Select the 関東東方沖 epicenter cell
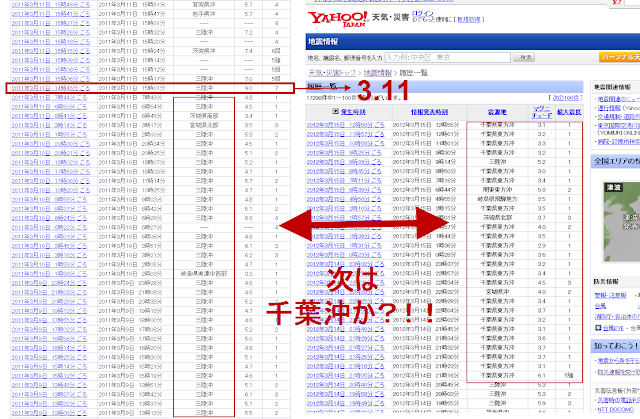640x419 pixels. click(498, 190)
